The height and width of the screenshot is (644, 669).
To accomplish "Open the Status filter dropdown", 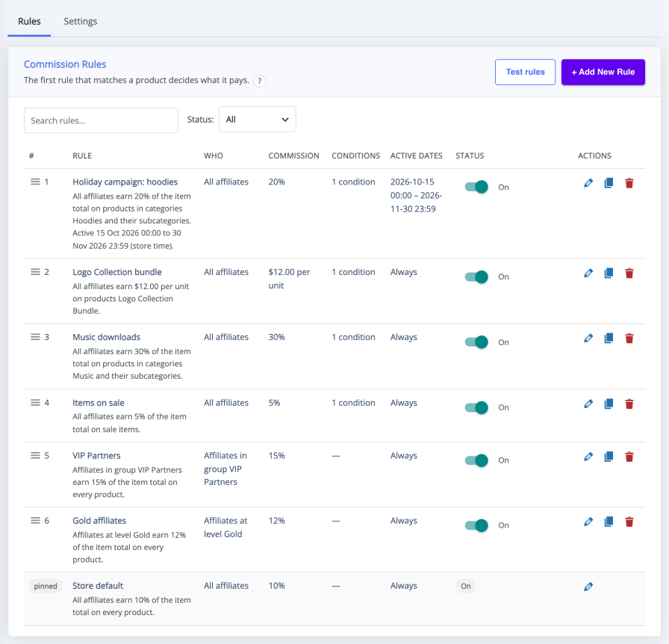I will [x=258, y=119].
